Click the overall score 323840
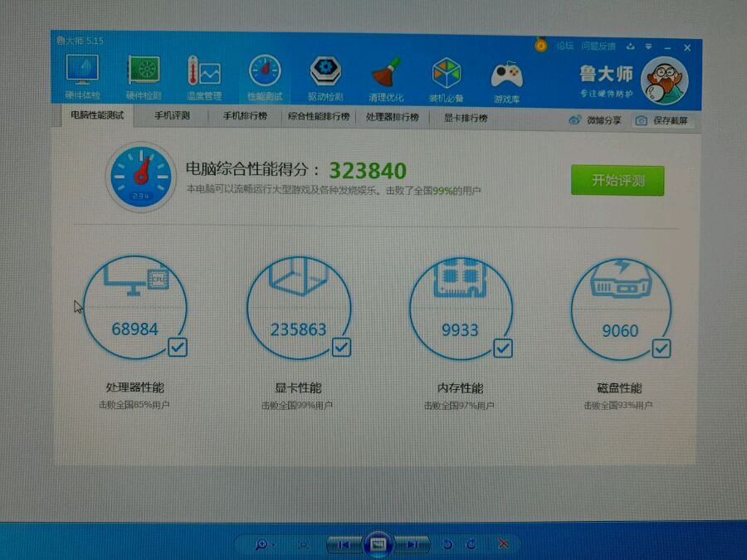The width and height of the screenshot is (747, 560). [x=368, y=170]
